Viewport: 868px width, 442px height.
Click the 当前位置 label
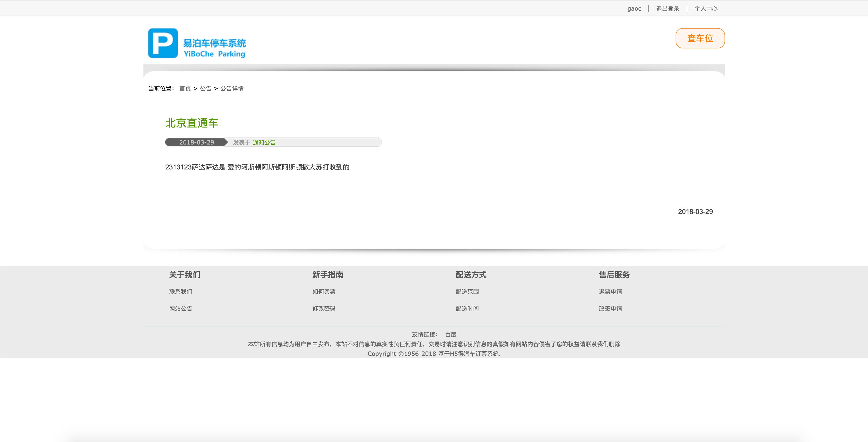pos(161,88)
